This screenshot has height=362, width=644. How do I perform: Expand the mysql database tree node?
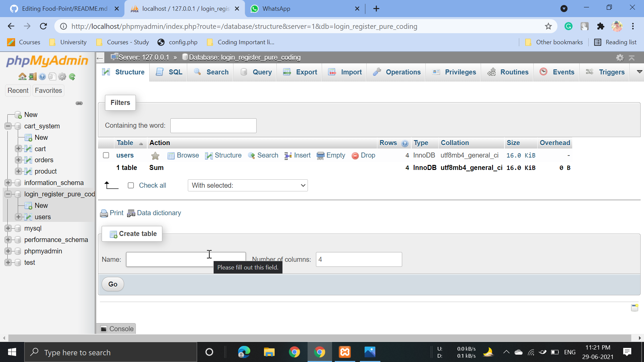point(8,228)
